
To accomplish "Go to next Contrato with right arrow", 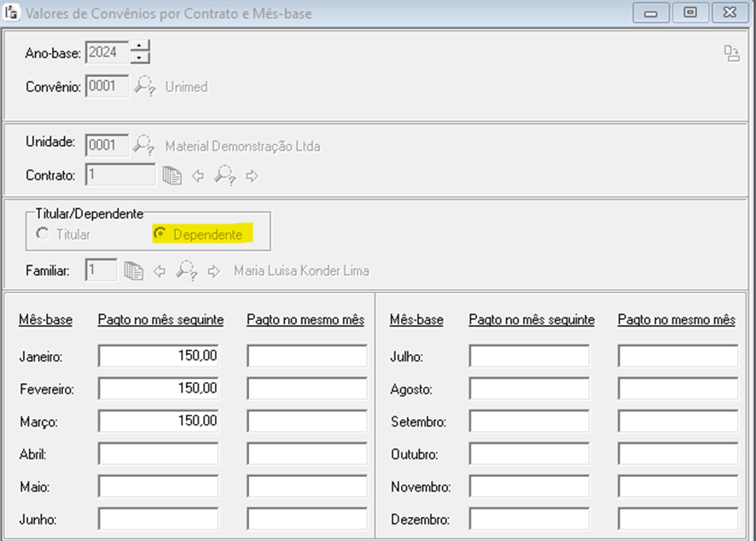I will coord(252,177).
